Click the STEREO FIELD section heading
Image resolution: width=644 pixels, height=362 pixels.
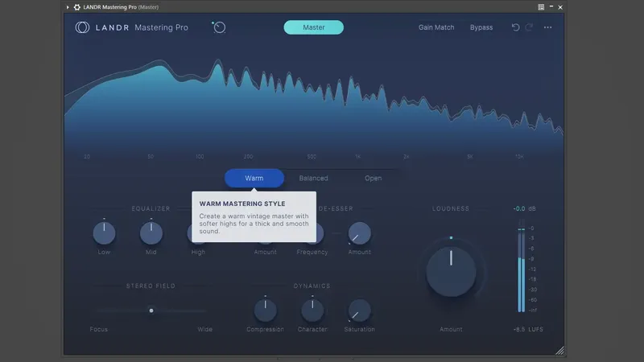(x=151, y=286)
